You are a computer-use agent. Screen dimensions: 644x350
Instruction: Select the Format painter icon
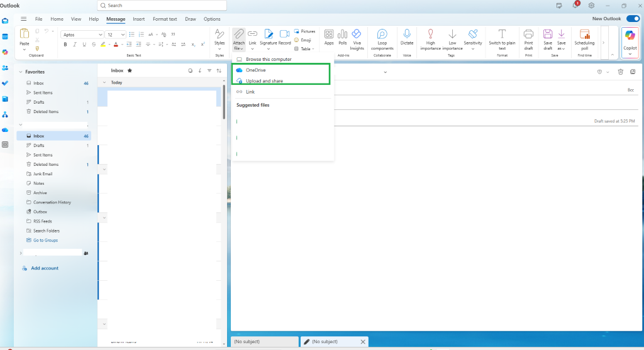37,49
